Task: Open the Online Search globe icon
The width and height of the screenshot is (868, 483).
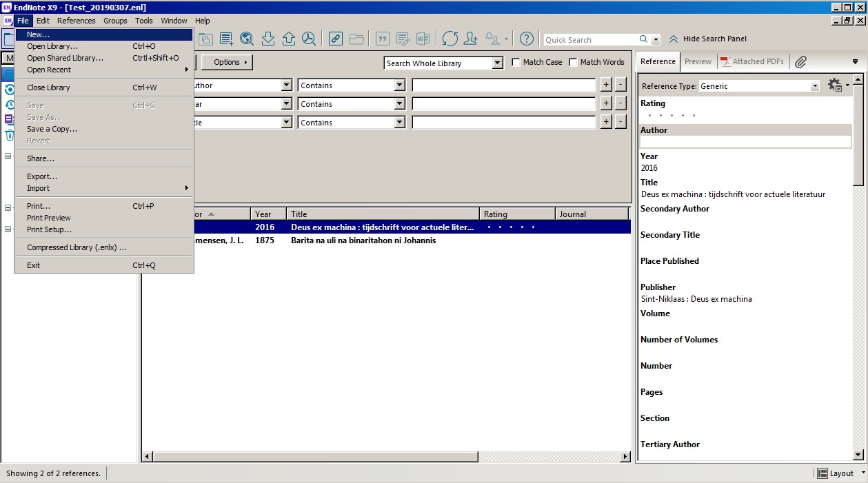Action: coord(247,39)
